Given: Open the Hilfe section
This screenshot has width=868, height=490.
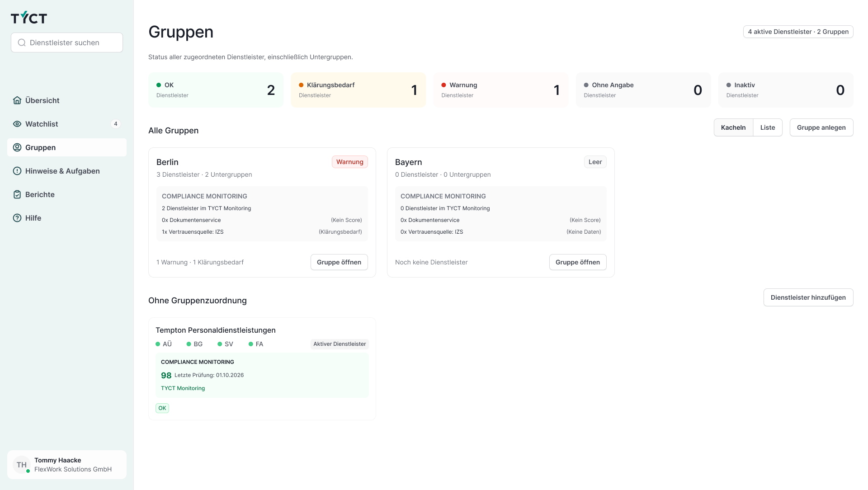Looking at the screenshot, I should click(67, 218).
